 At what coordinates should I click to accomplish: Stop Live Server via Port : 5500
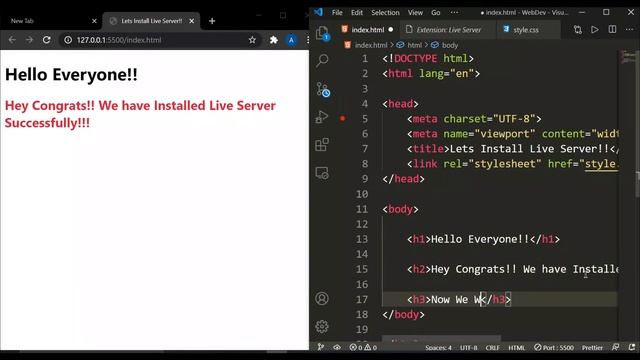[x=554, y=348]
